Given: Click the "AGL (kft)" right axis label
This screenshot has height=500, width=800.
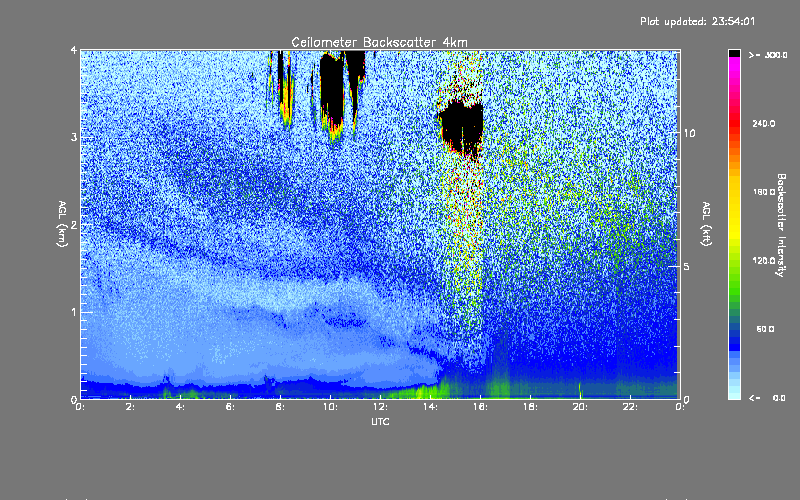Looking at the screenshot, I should tap(706, 223).
